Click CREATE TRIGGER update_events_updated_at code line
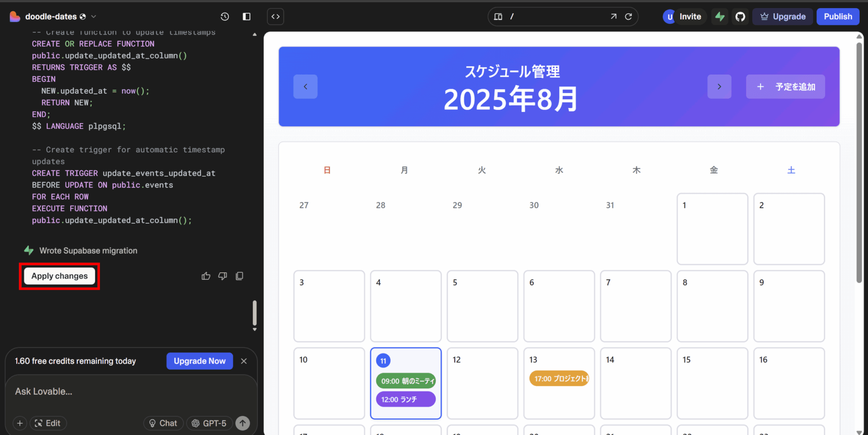The image size is (868, 435). pos(124,173)
